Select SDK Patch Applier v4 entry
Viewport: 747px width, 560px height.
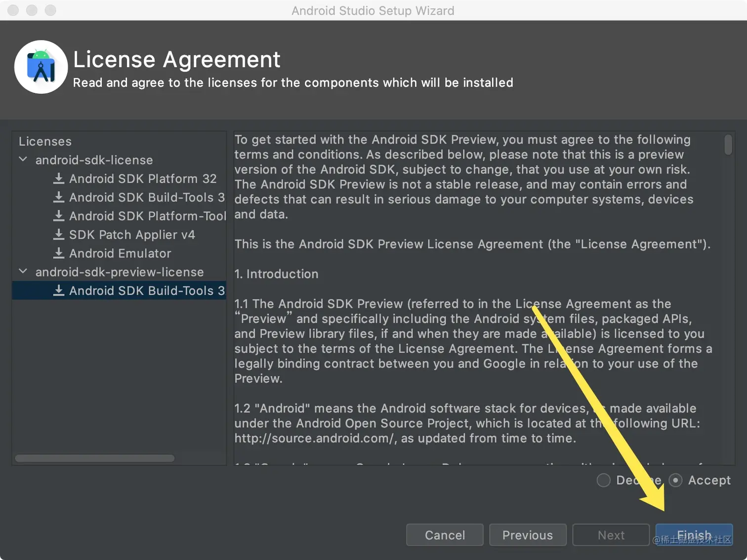click(132, 235)
